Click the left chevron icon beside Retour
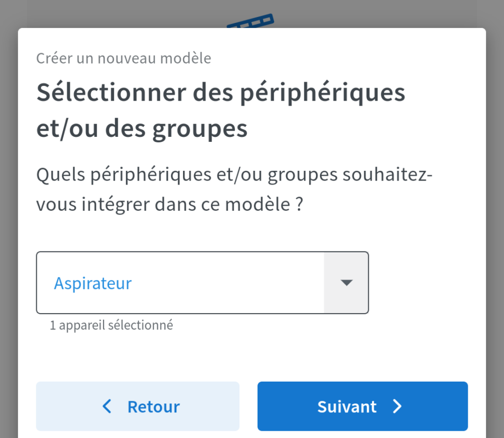This screenshot has width=504, height=438. [x=107, y=406]
